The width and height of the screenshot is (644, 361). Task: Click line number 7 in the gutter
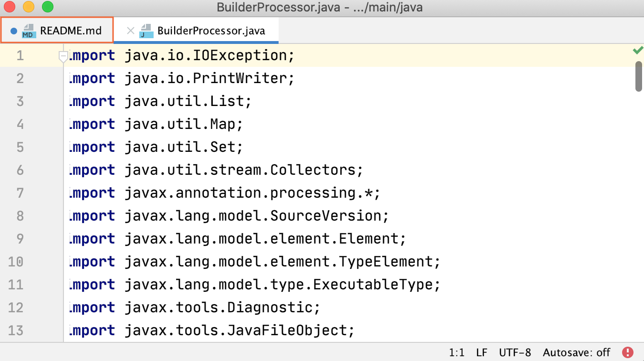(20, 193)
